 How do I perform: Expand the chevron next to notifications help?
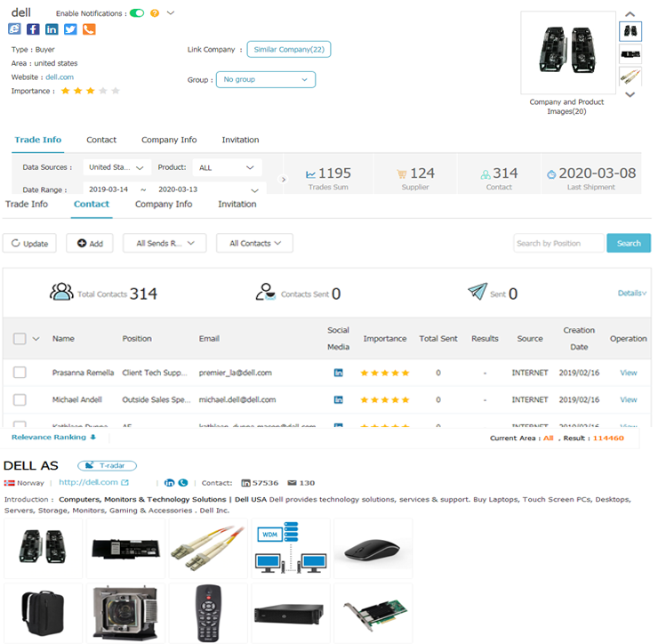(171, 13)
